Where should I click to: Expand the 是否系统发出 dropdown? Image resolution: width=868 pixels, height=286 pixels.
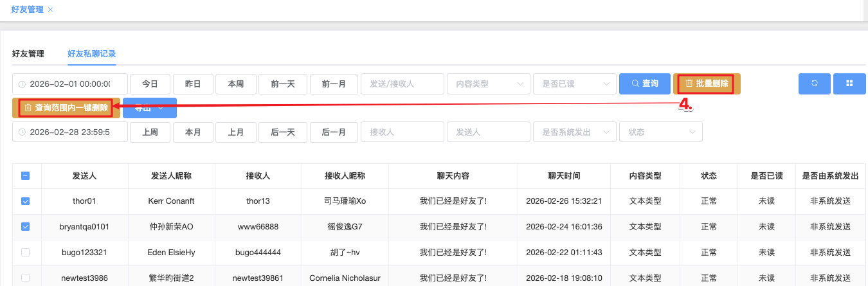(x=574, y=132)
